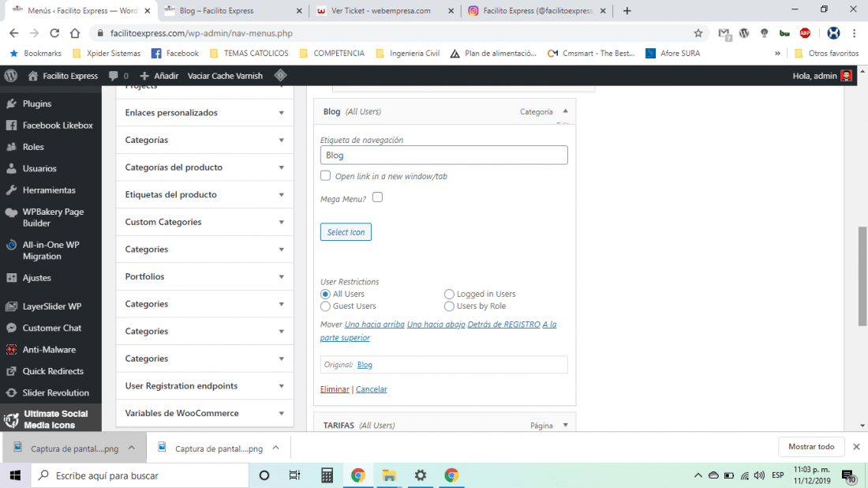Click the Herramientas wrench icon
This screenshot has width=868, height=488.
tap(11, 190)
